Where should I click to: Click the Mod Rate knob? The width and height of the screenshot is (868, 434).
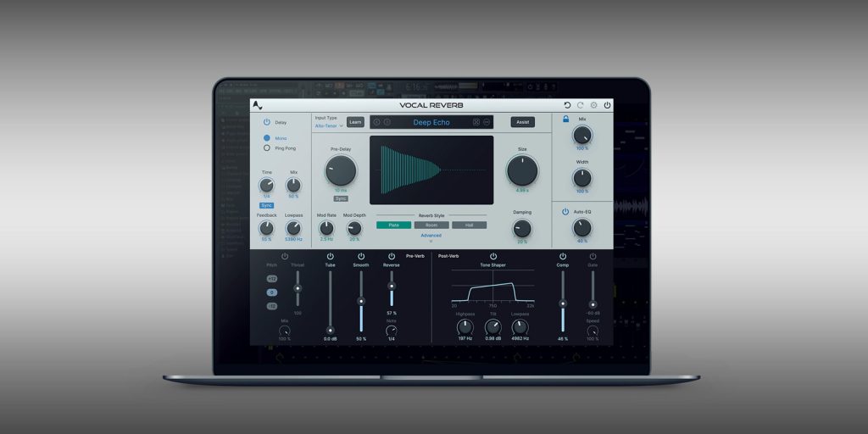pyautogui.click(x=326, y=228)
